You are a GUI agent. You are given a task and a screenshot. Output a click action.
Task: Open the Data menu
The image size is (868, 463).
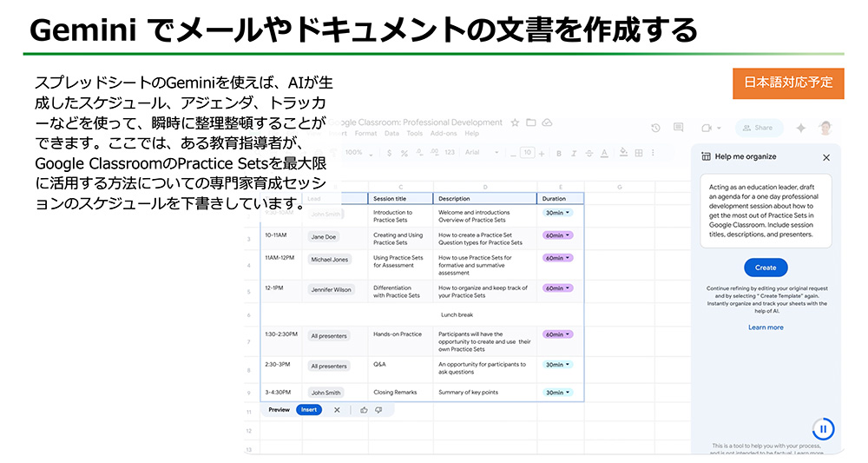pyautogui.click(x=392, y=134)
